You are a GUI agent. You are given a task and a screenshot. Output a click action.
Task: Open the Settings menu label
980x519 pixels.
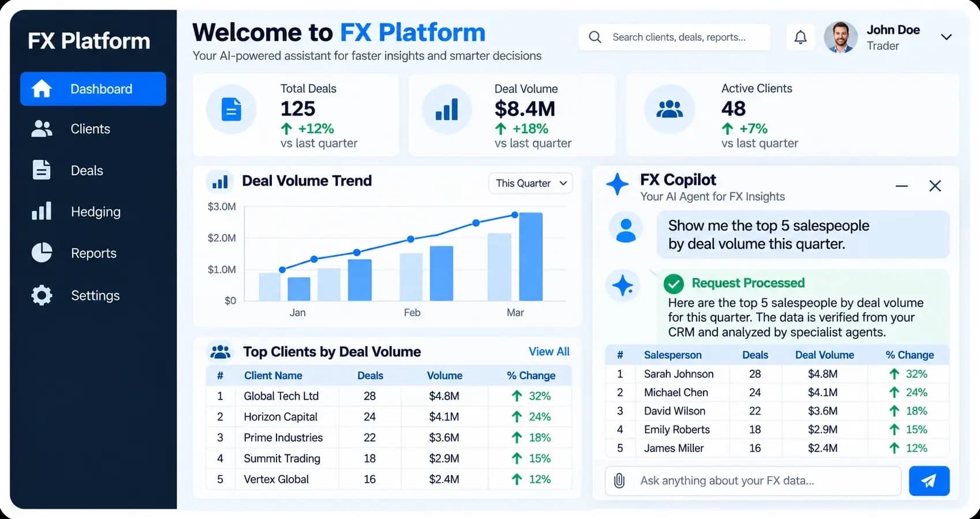(x=95, y=295)
